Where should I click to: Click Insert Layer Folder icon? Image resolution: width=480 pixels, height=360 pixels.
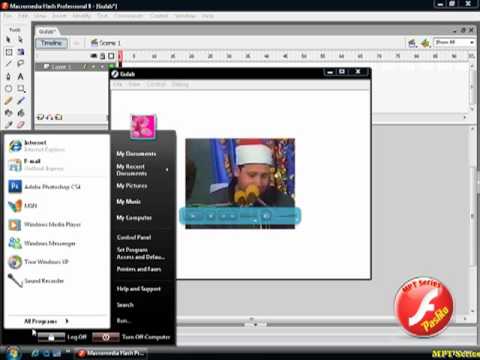point(59,117)
